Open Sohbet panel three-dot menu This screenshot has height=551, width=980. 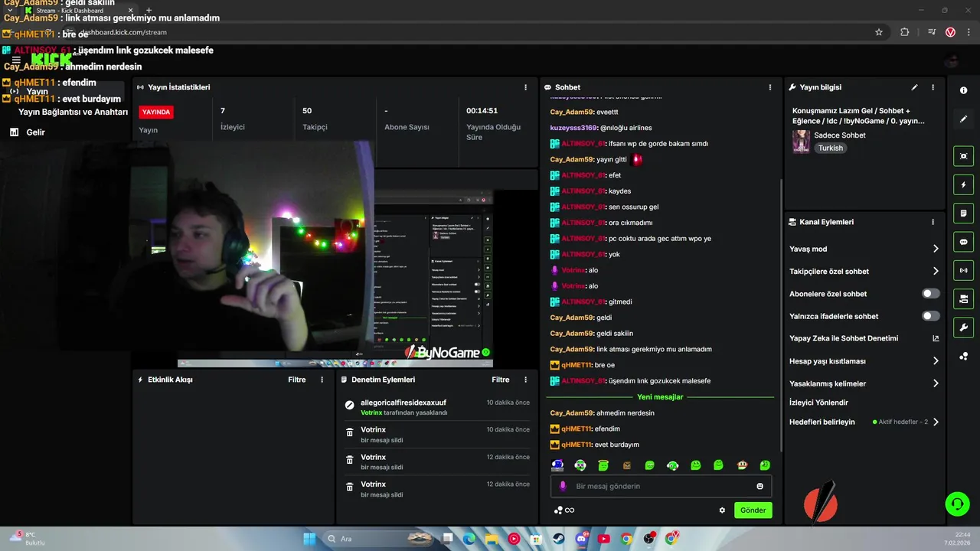coord(769,87)
